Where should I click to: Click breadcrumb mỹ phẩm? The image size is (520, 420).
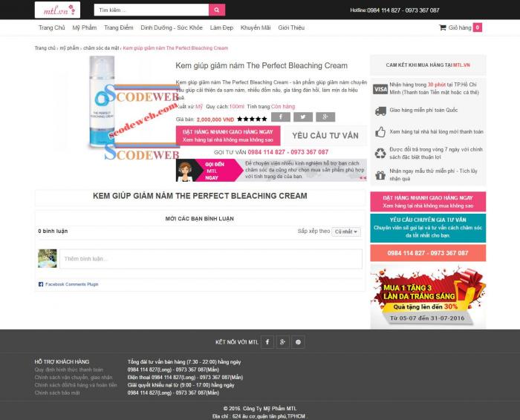(69, 48)
